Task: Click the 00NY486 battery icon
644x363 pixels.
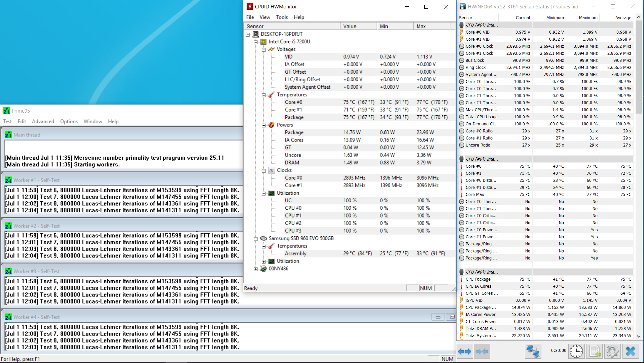Action: [x=264, y=269]
